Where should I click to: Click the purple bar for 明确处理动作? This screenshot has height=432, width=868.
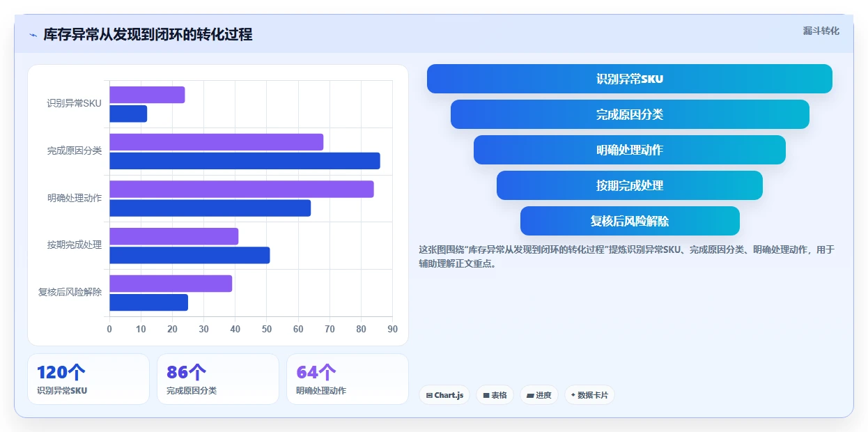pos(242,190)
